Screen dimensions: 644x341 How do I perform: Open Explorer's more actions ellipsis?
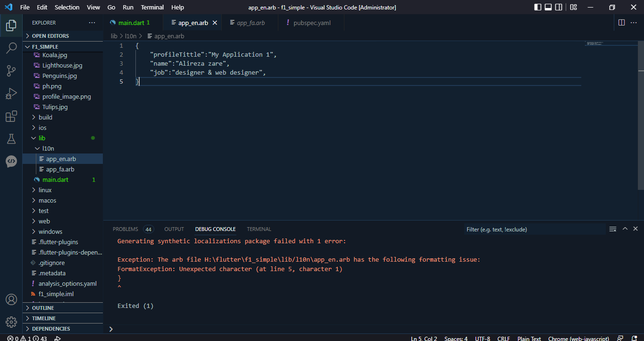tap(92, 23)
